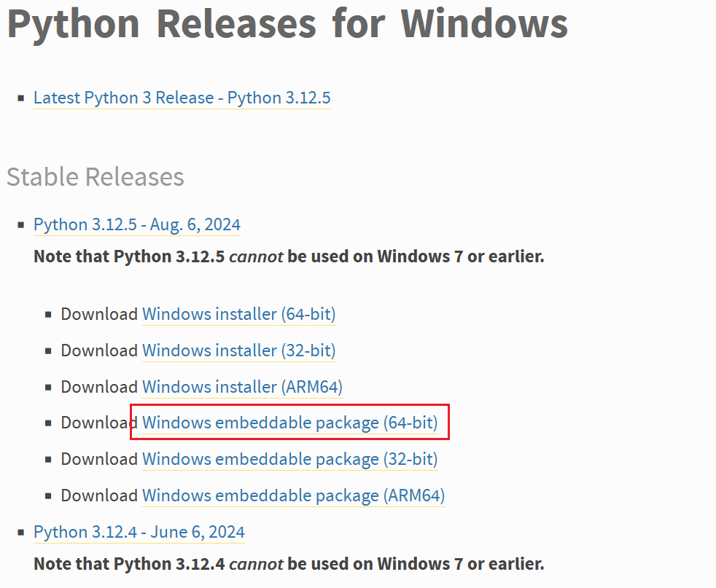Open Python 3.12.5 - Aug. 6, 2024 release

[x=137, y=224]
